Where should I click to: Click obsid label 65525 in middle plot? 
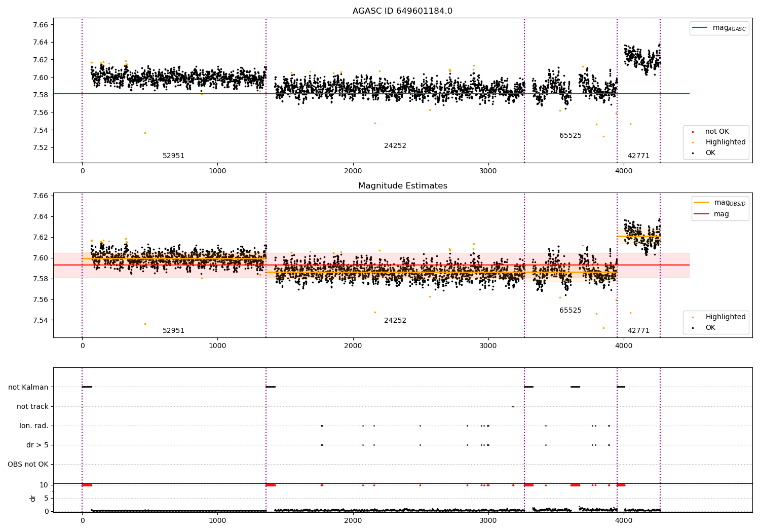pos(571,311)
